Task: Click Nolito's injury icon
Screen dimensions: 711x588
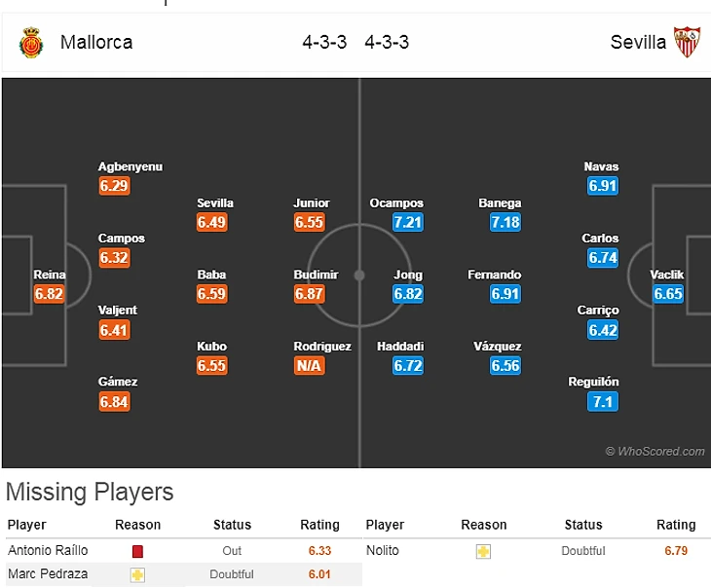Action: coord(483,551)
